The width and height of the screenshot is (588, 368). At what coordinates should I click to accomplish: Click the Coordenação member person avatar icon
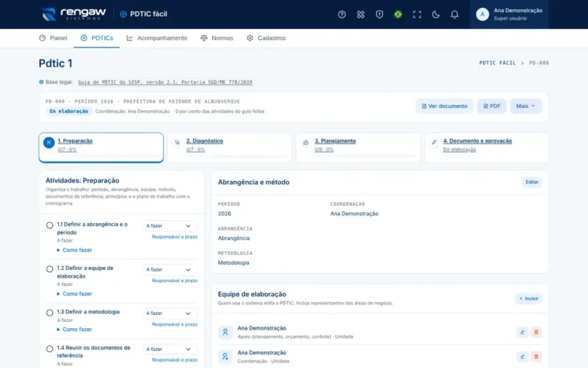point(225,356)
